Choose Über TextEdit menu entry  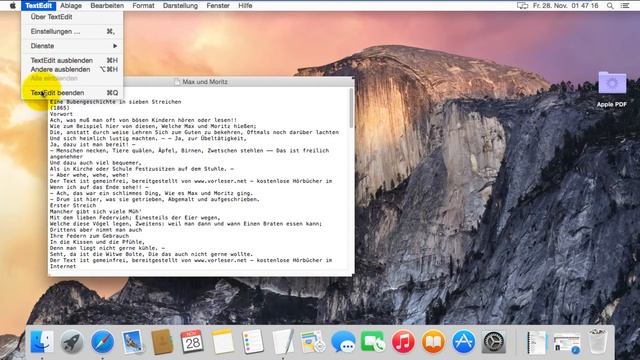point(72,17)
